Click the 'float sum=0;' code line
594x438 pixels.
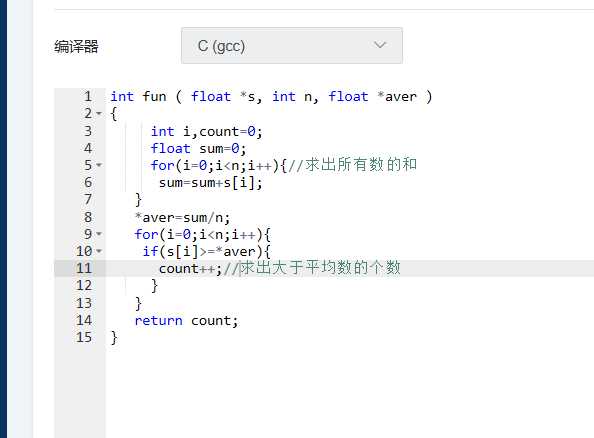pyautogui.click(x=199, y=149)
